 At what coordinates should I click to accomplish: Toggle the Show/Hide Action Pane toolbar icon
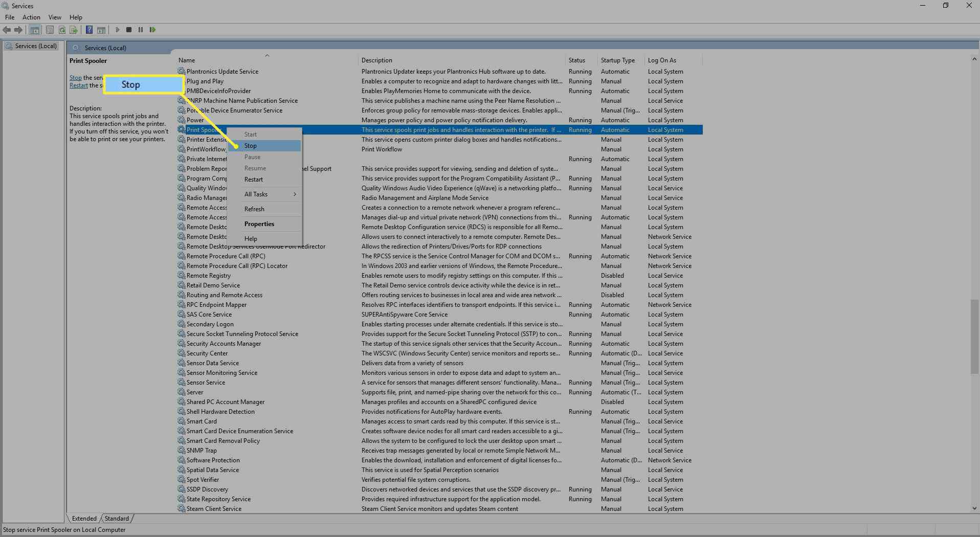[101, 30]
